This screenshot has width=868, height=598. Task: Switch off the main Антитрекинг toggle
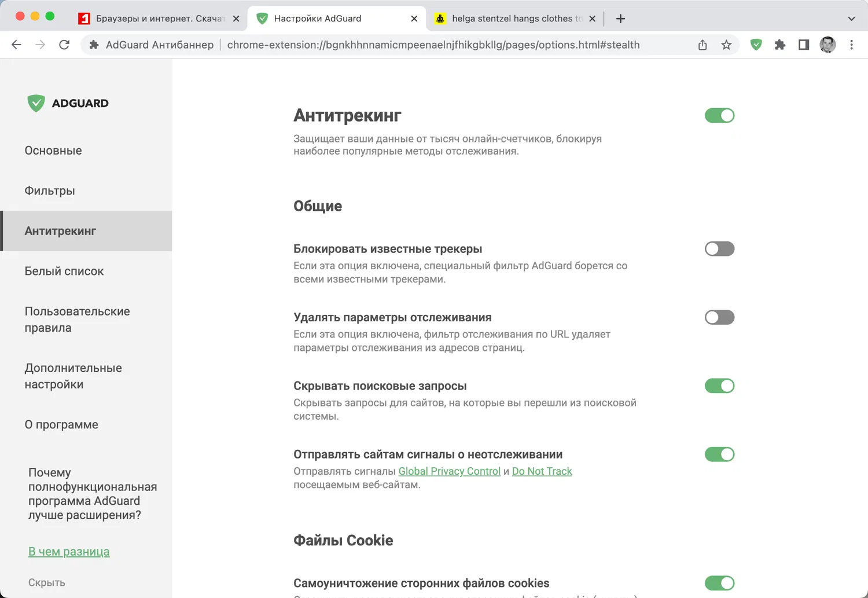(x=719, y=116)
